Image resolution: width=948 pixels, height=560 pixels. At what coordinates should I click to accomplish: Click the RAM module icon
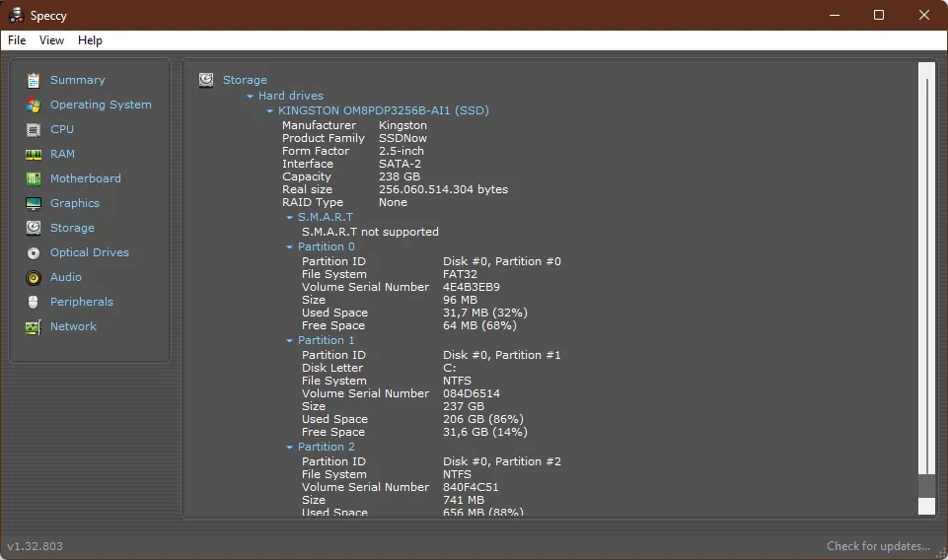click(34, 154)
